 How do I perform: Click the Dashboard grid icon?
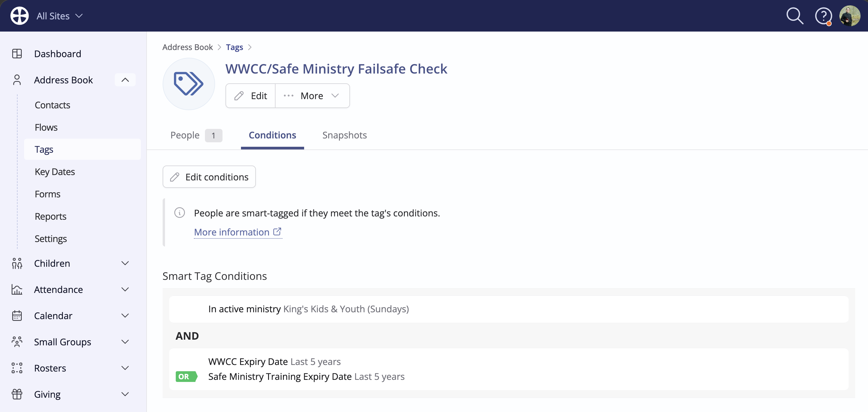(17, 54)
